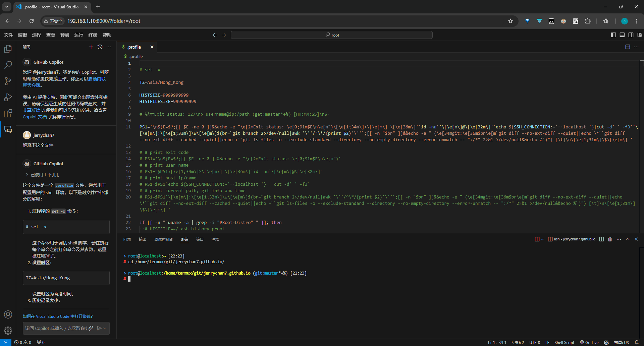Open the Explorer view in the activity bar
Screen dimensions: 644x346
coord(8,49)
